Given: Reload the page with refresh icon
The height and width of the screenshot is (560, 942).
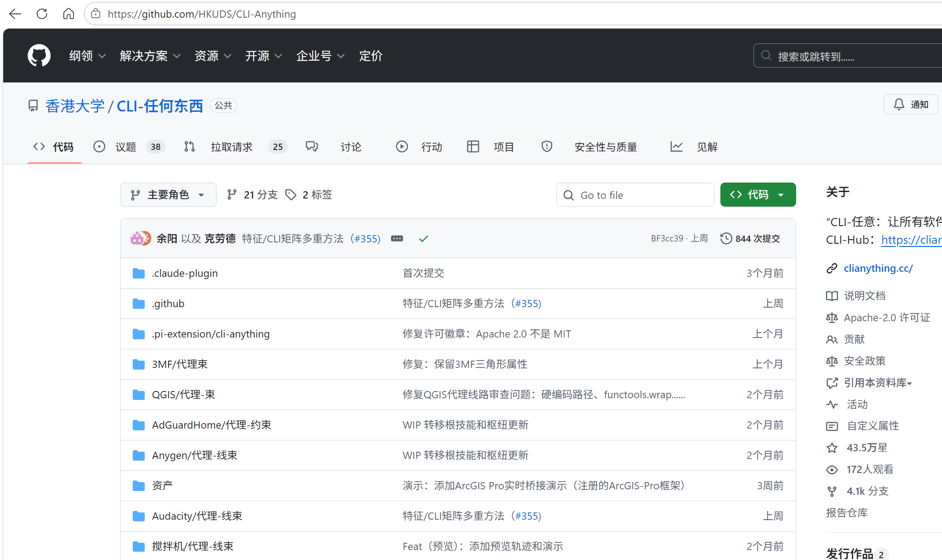Looking at the screenshot, I should click(42, 14).
